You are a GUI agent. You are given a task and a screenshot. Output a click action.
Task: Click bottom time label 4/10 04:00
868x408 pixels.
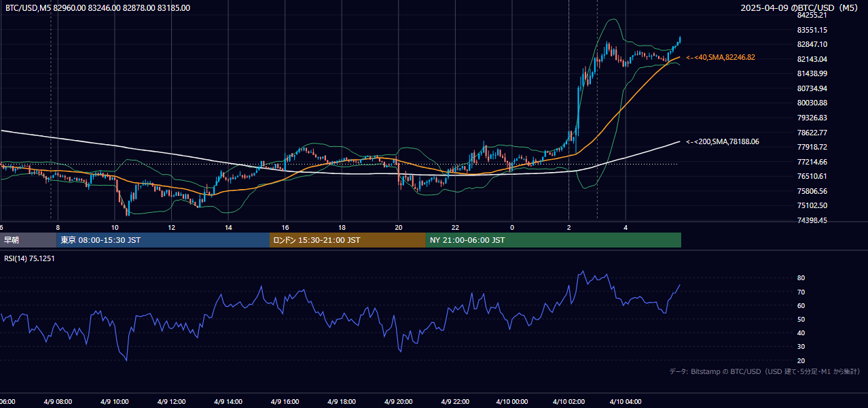click(626, 402)
